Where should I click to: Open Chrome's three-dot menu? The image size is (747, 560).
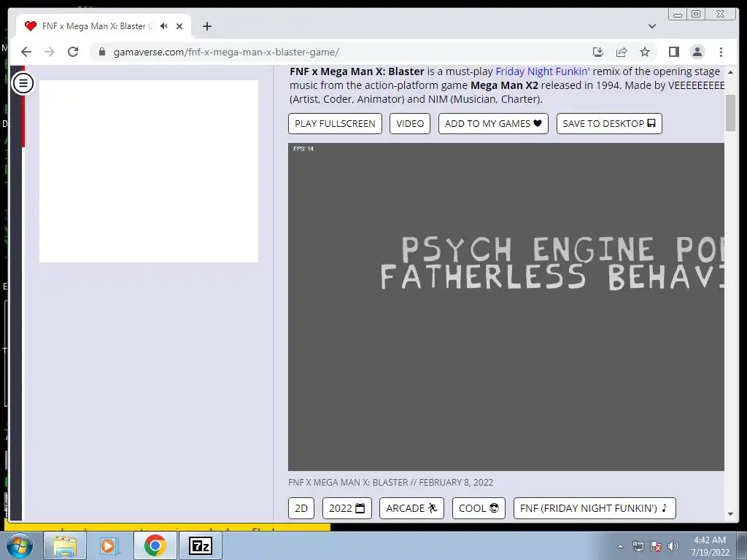721,52
